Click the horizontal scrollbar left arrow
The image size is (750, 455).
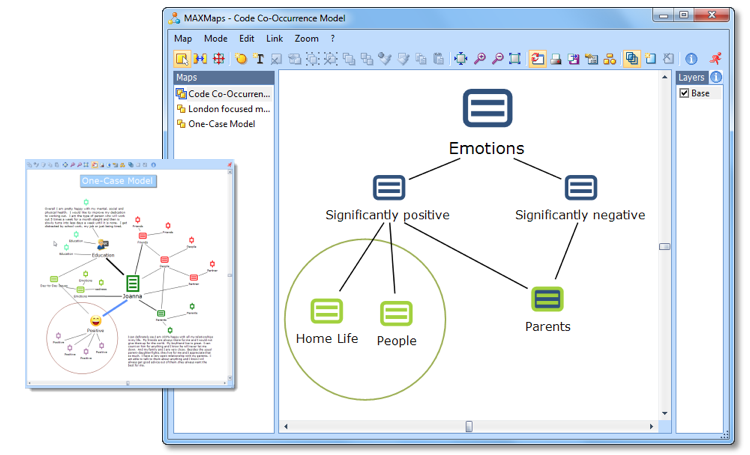286,426
